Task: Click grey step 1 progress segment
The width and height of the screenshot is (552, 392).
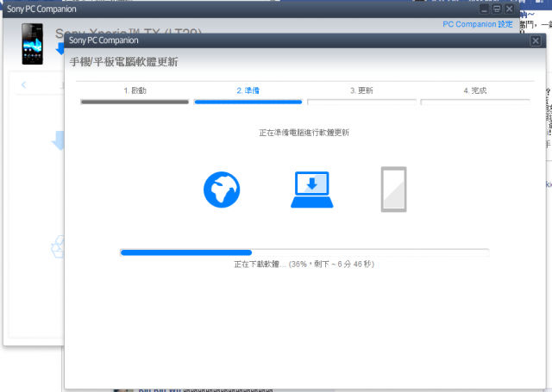Action: click(135, 102)
